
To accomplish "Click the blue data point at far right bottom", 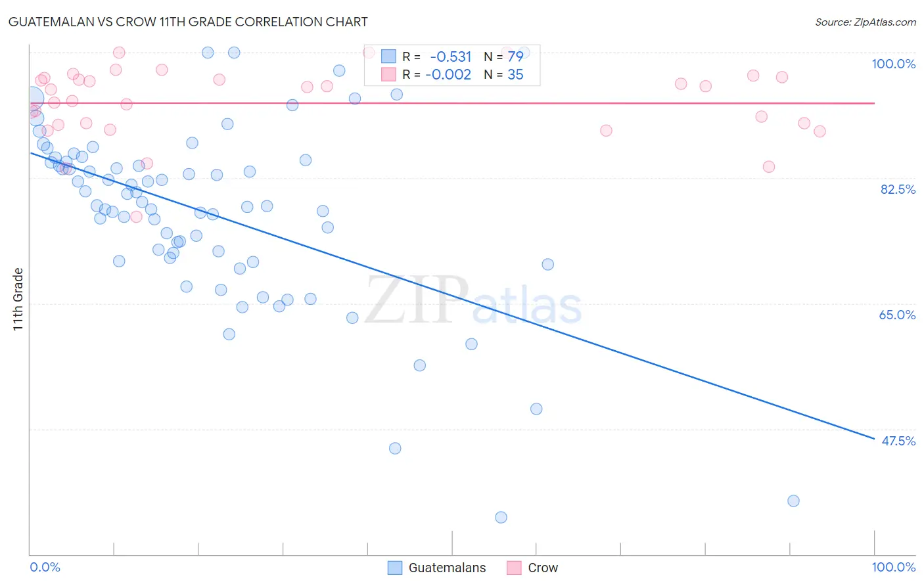I will coord(793,501).
